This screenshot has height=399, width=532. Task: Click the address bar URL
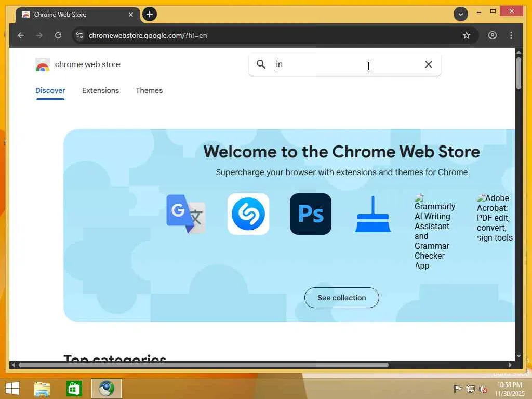(148, 35)
